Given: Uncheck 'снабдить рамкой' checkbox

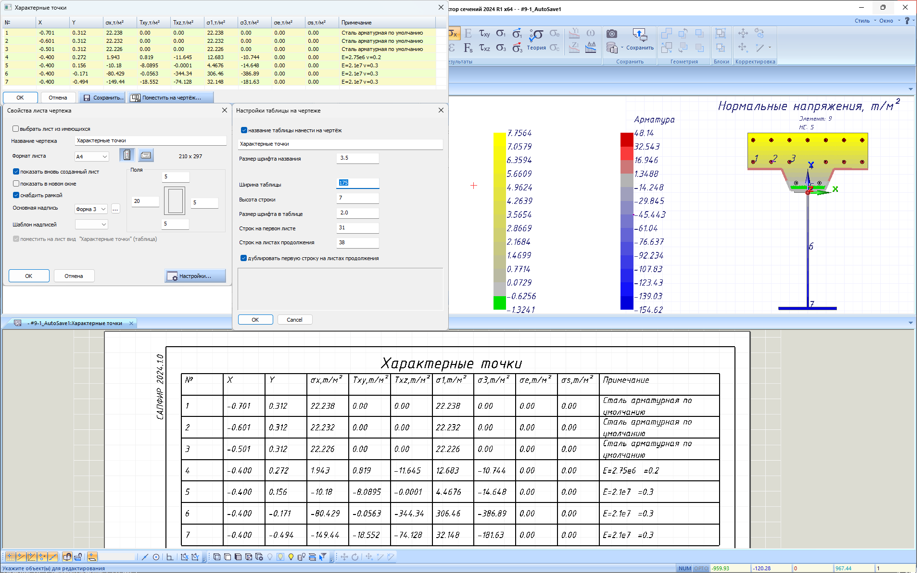Looking at the screenshot, I should pos(16,195).
